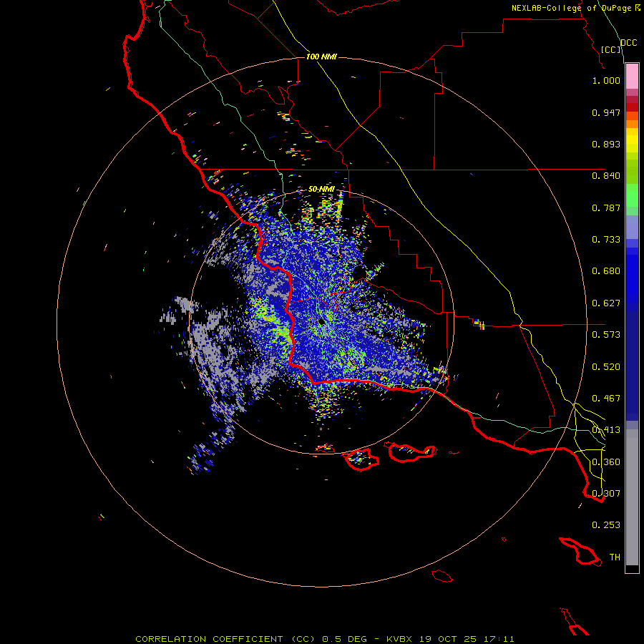Select the DCC legend title
This screenshot has width=644, height=644.
[629, 43]
